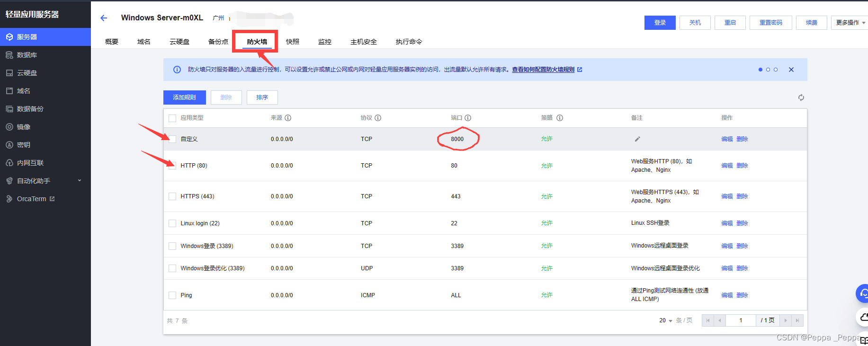Switch to the 主机安全 tab
Viewport: 868px width, 346px height.
(x=364, y=42)
